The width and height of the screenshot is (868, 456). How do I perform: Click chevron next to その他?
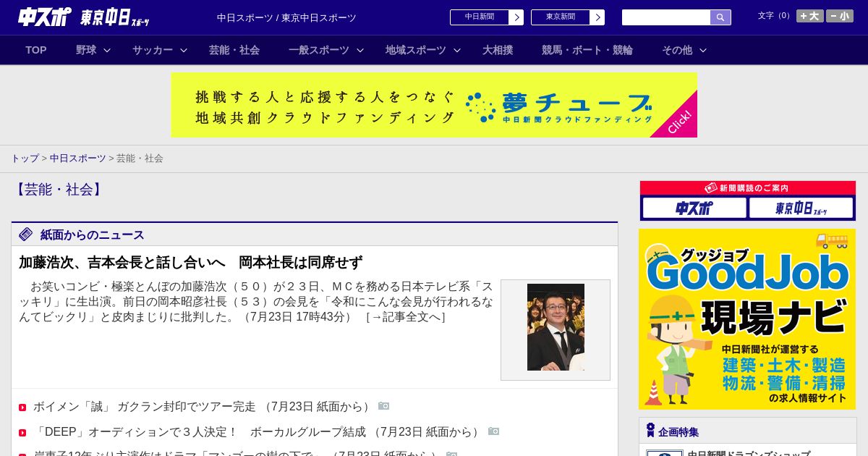pyautogui.click(x=703, y=51)
